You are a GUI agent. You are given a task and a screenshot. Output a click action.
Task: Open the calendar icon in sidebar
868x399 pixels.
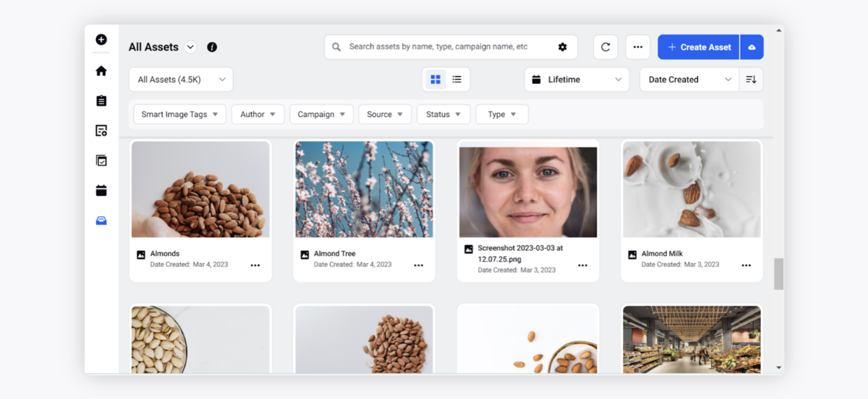point(101,191)
